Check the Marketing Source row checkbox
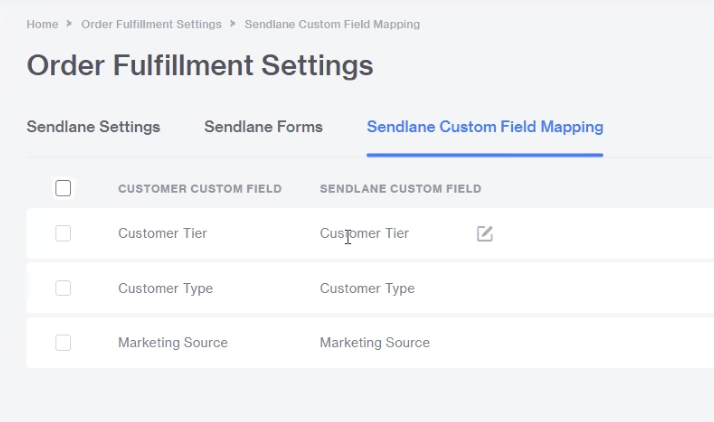Image resolution: width=714 pixels, height=422 pixels. (63, 343)
